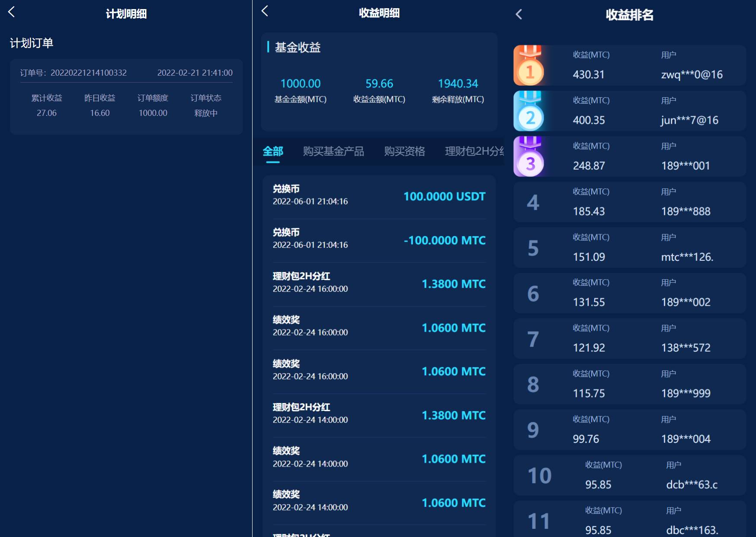The width and height of the screenshot is (756, 537).
Task: Select the 全部 tab
Action: 273,151
